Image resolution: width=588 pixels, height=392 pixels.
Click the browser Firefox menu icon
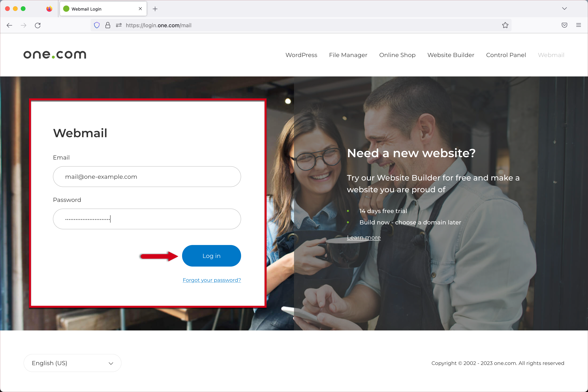click(x=578, y=25)
